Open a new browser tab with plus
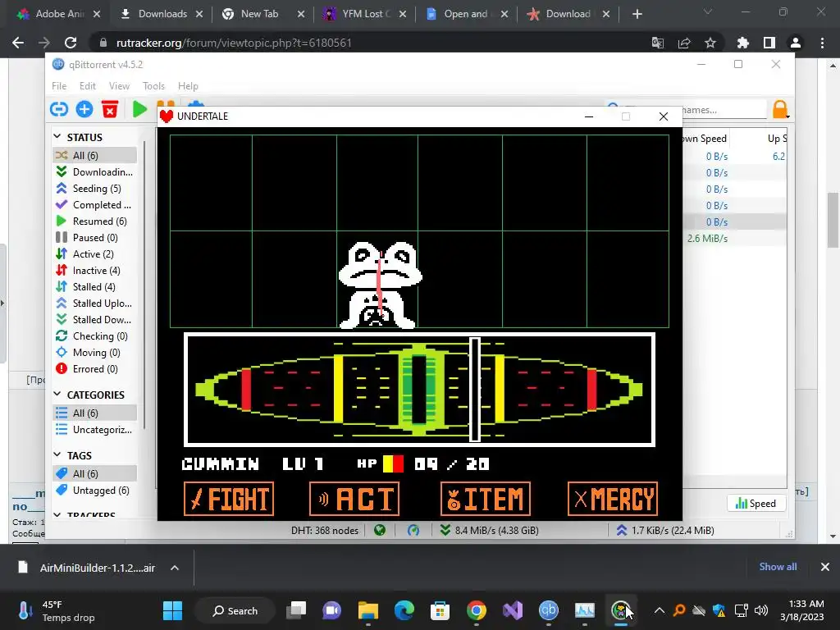Screen dimensions: 840x630 point(637,14)
